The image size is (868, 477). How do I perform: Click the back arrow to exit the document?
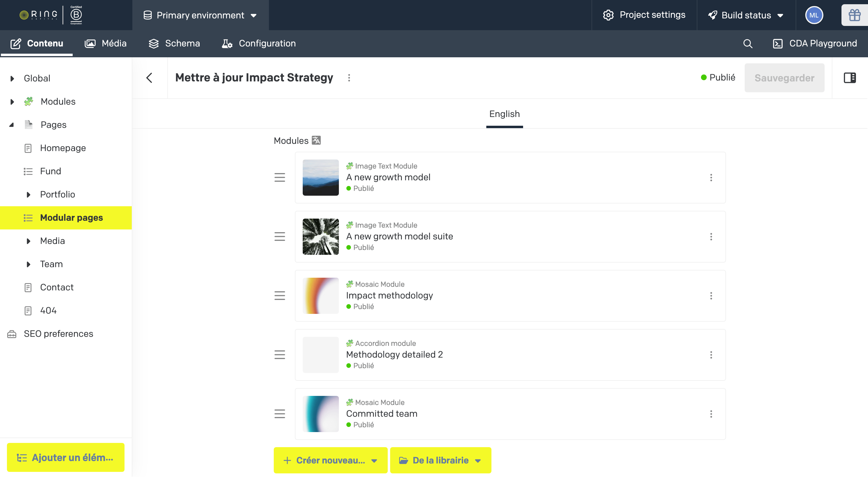click(x=150, y=77)
